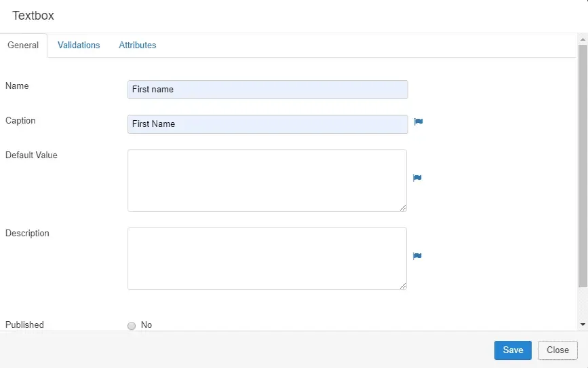588x368 pixels.
Task: Click the scrollbar down arrow
Action: pos(583,325)
